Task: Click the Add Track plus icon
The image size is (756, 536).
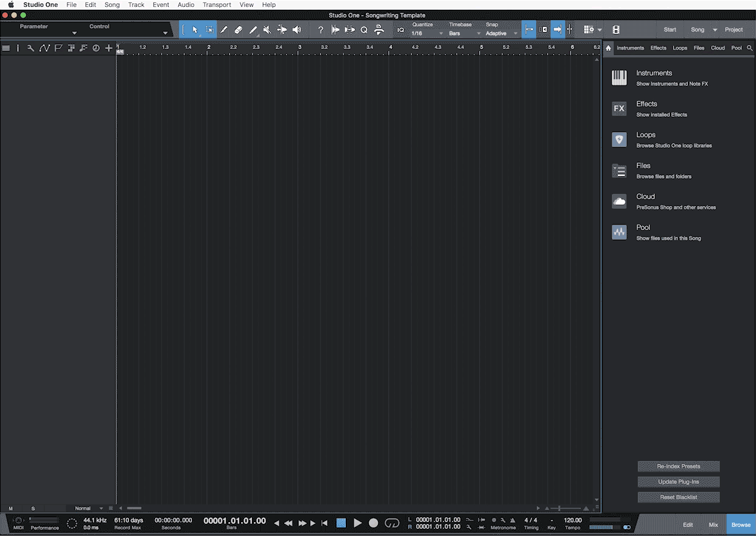Action: (x=108, y=48)
